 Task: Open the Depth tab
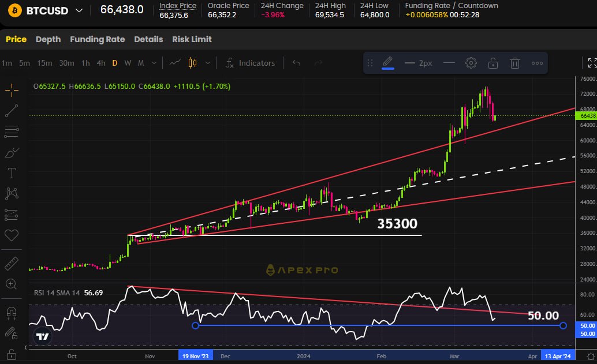[48, 39]
